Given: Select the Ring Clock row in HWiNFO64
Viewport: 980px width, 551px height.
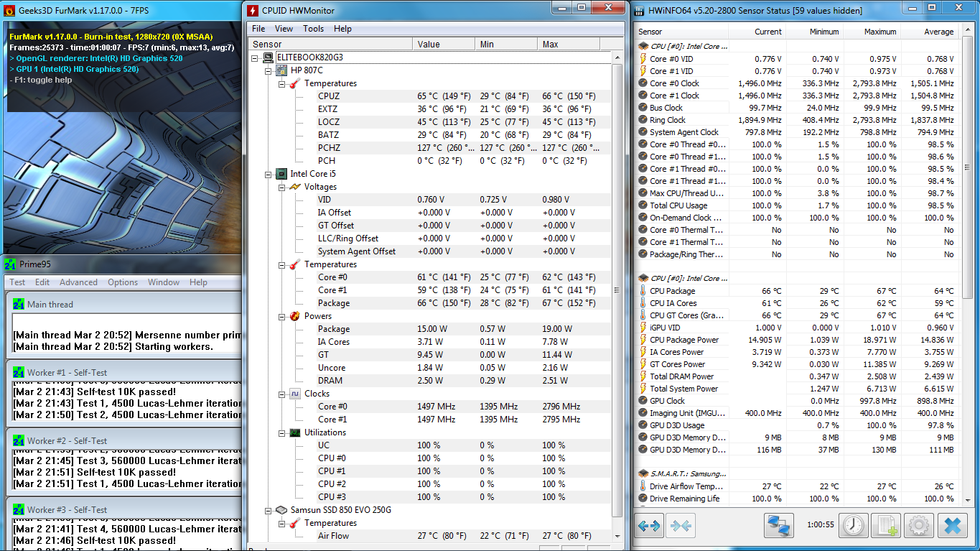Looking at the screenshot, I should (797, 120).
